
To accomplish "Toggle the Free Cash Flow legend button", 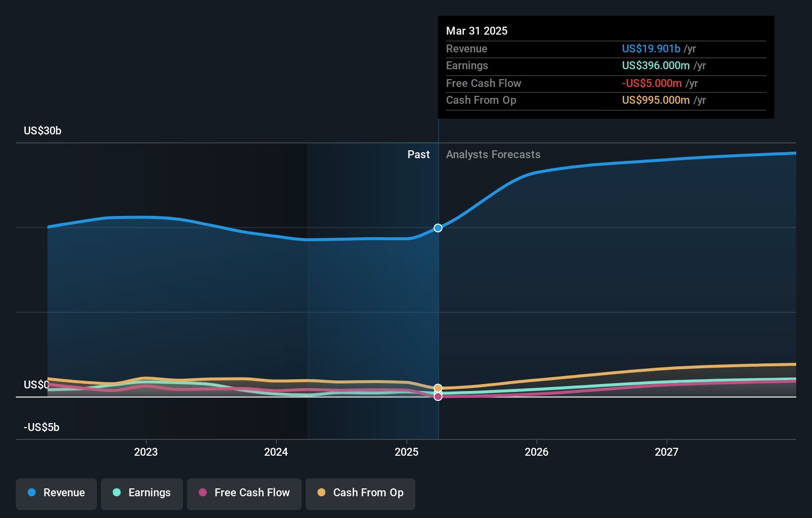I will click(x=244, y=493).
